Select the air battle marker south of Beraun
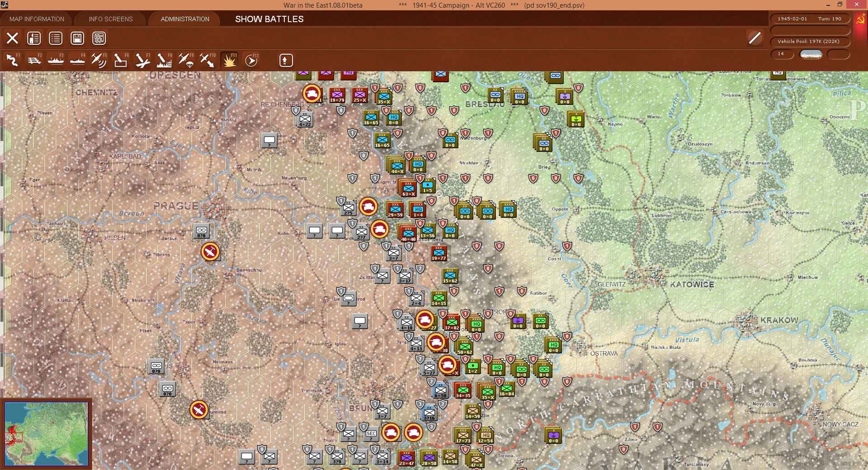The image size is (868, 470). (x=210, y=252)
